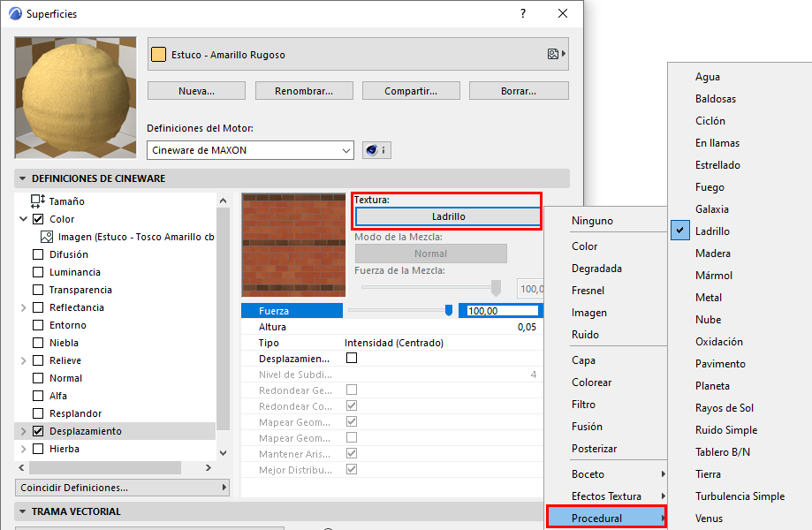Collapse the TRAMA VECTORIAL section
812x530 pixels.
pyautogui.click(x=22, y=511)
